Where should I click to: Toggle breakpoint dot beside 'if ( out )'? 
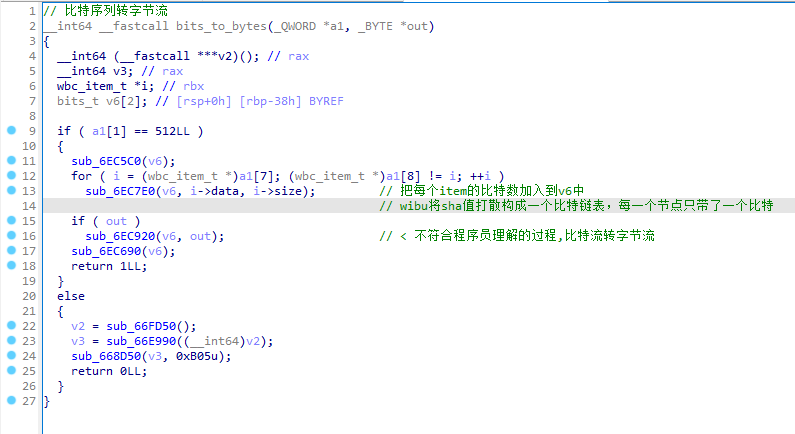pyautogui.click(x=11, y=220)
